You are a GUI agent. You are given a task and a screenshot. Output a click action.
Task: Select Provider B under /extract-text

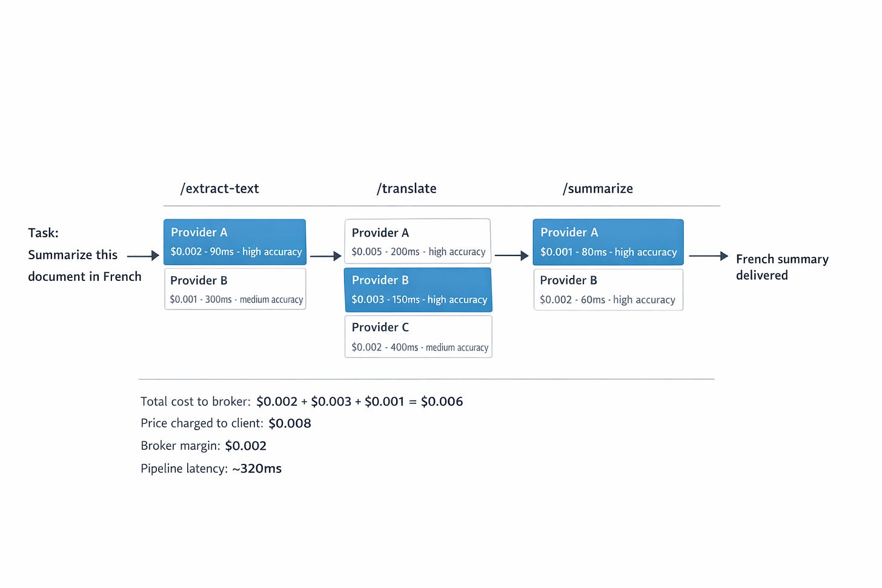(x=235, y=289)
